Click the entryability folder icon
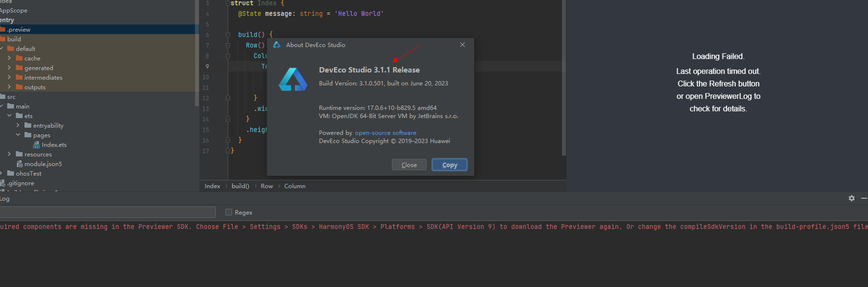The image size is (868, 287). 28,125
